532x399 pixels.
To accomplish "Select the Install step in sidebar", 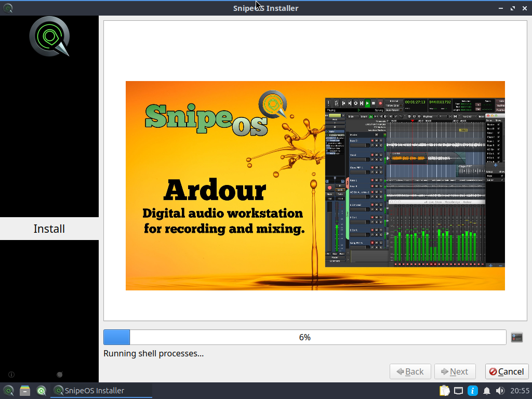I will coord(49,229).
